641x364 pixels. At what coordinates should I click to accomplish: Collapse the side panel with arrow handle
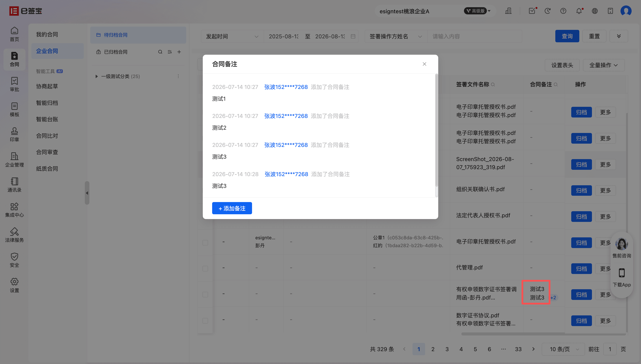click(x=87, y=193)
